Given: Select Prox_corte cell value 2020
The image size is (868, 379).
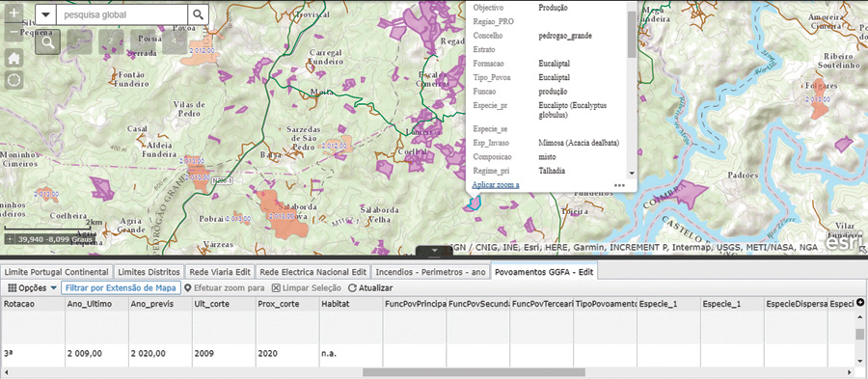Looking at the screenshot, I should (x=286, y=354).
